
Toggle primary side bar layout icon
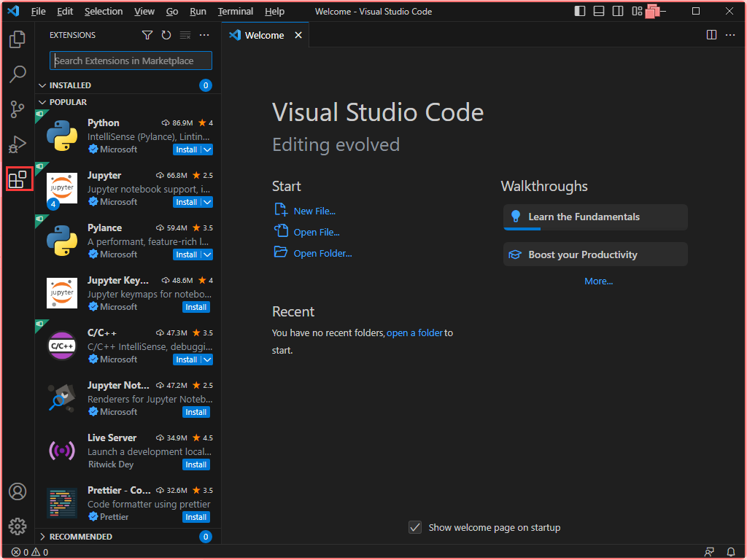(580, 11)
